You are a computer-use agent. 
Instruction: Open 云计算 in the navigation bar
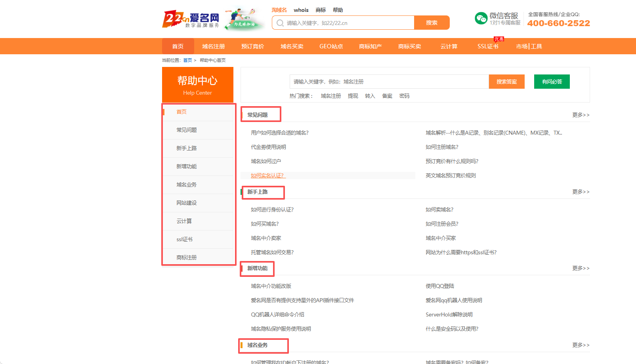(449, 46)
